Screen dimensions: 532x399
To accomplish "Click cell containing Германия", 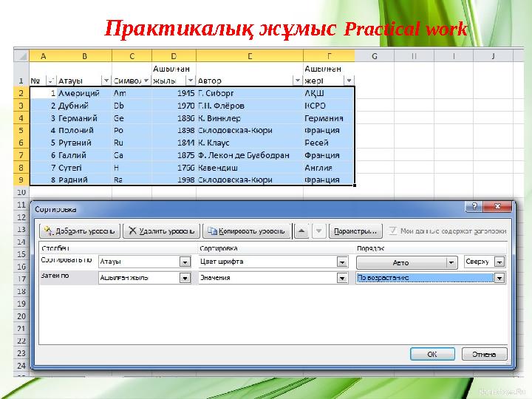I will pos(329,118).
